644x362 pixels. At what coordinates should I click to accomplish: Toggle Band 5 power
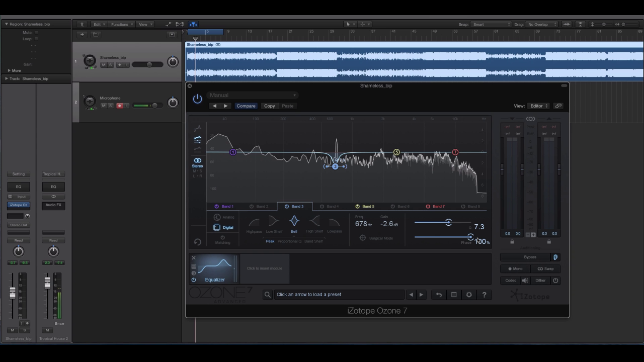(x=357, y=206)
